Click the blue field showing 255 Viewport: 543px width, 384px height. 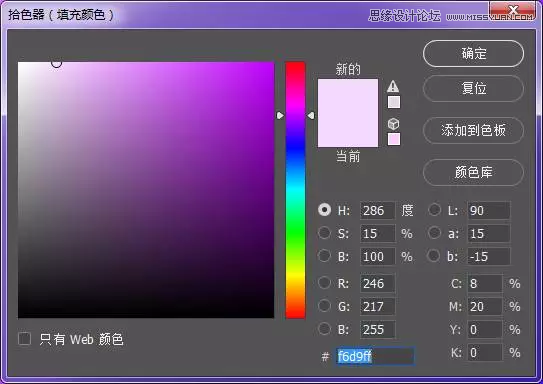[377, 330]
